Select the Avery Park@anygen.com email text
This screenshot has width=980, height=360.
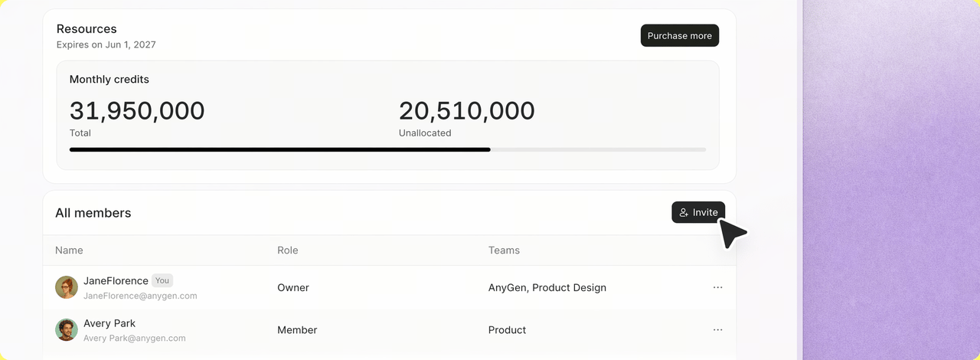point(135,338)
